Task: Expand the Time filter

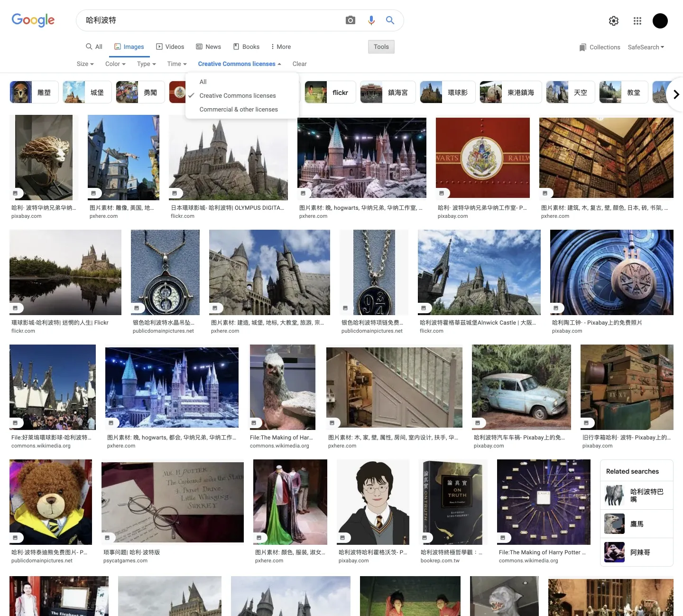Action: click(177, 64)
